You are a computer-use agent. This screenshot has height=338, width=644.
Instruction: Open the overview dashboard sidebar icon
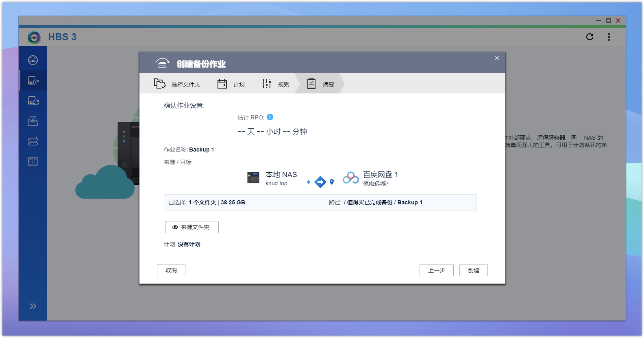click(33, 60)
